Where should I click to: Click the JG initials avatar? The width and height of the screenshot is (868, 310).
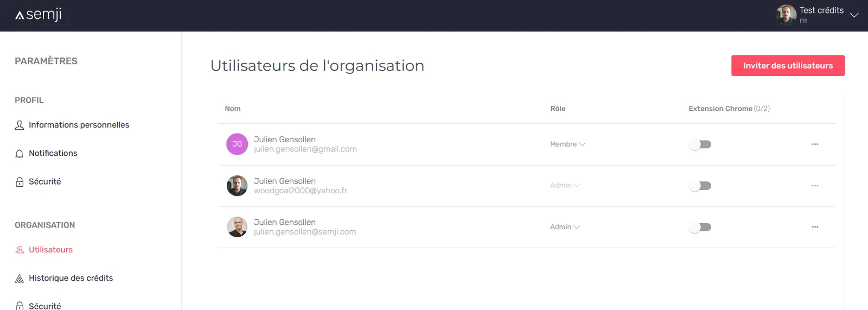[x=237, y=144]
